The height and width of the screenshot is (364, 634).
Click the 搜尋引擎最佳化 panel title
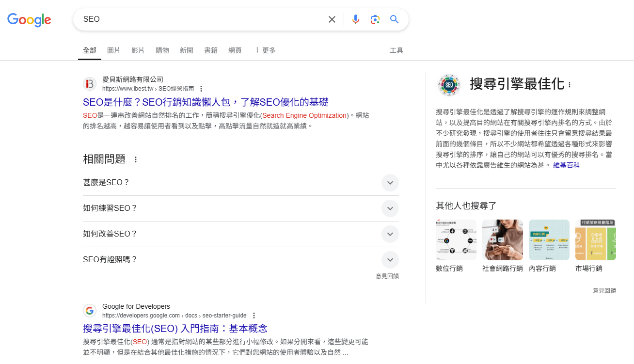click(517, 84)
